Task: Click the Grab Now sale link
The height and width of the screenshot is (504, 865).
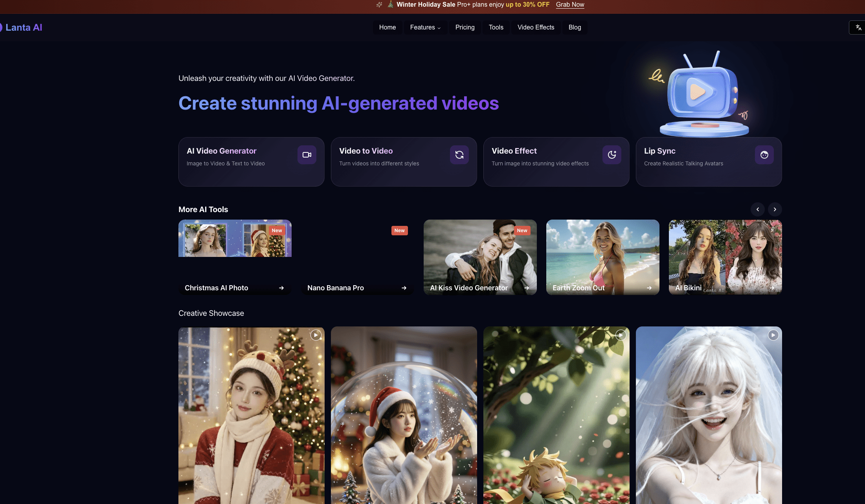Action: (x=570, y=5)
